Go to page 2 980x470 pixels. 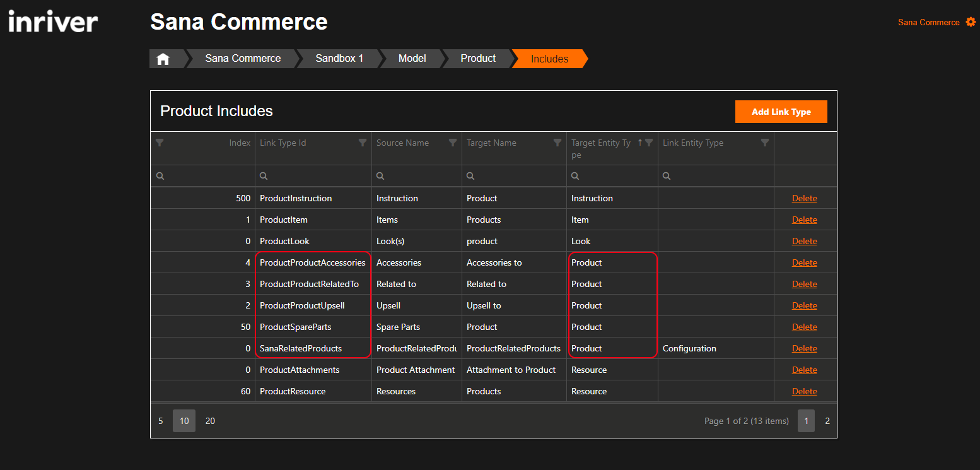(827, 421)
